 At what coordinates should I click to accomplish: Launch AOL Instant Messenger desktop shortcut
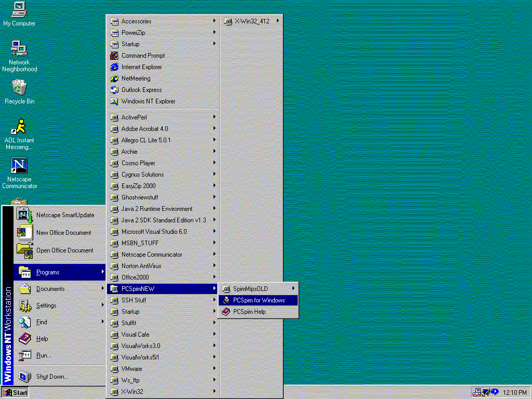click(19, 127)
